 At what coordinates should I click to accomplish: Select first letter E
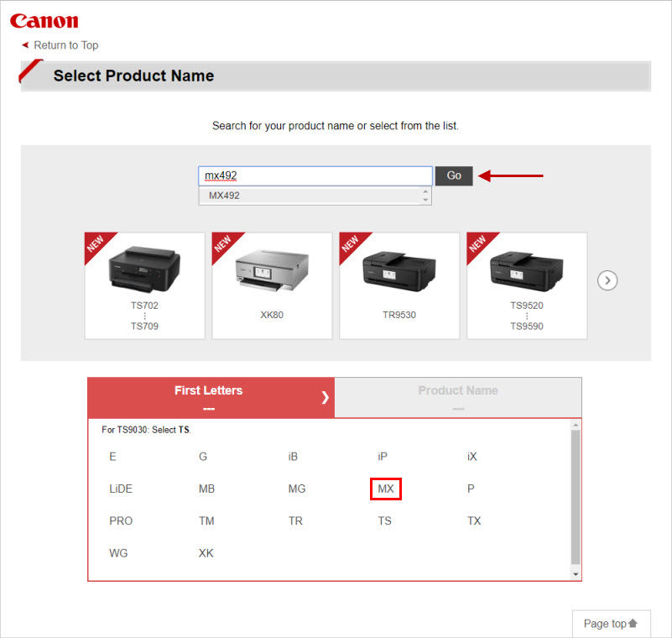tap(112, 457)
